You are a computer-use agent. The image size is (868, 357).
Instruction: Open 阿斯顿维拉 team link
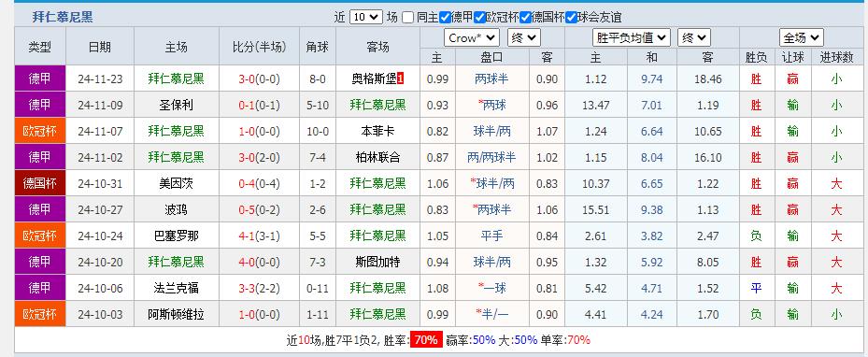tap(176, 314)
